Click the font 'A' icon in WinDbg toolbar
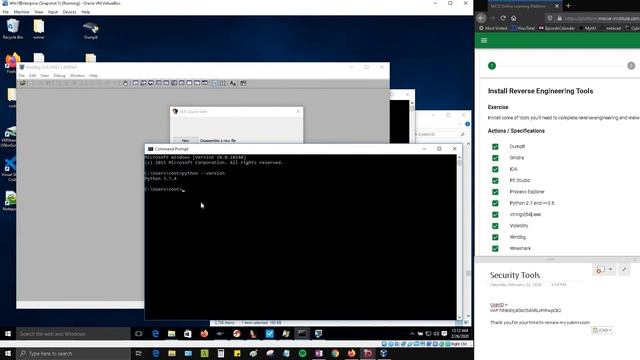 pos(233,83)
